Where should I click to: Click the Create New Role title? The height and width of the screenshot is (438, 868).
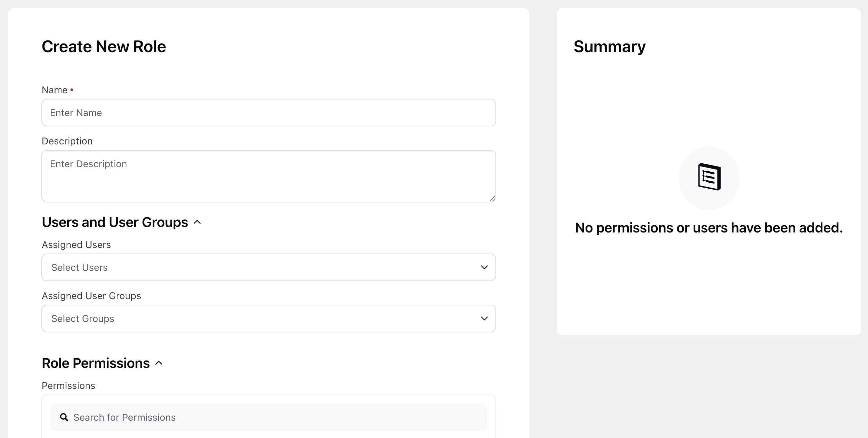(x=104, y=47)
